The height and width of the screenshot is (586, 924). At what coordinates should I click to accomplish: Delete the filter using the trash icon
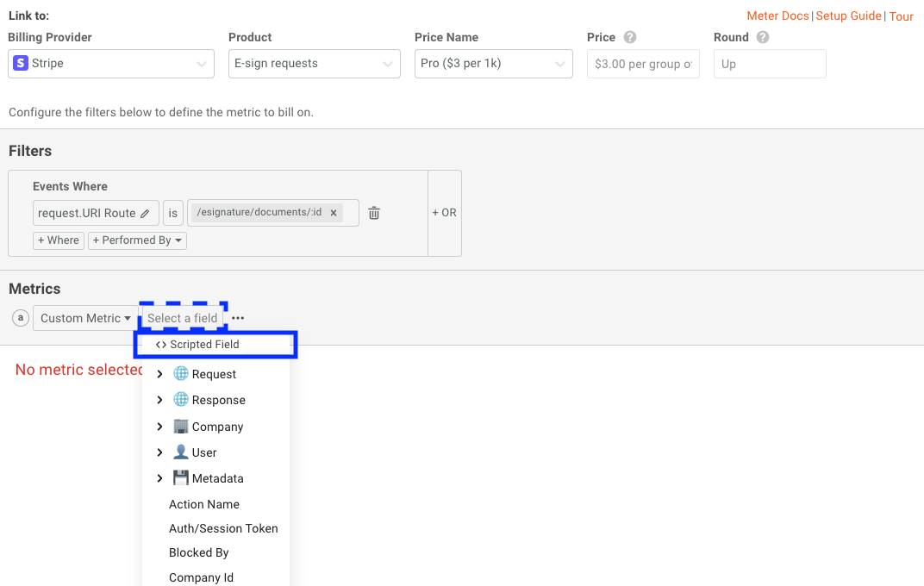pos(373,212)
